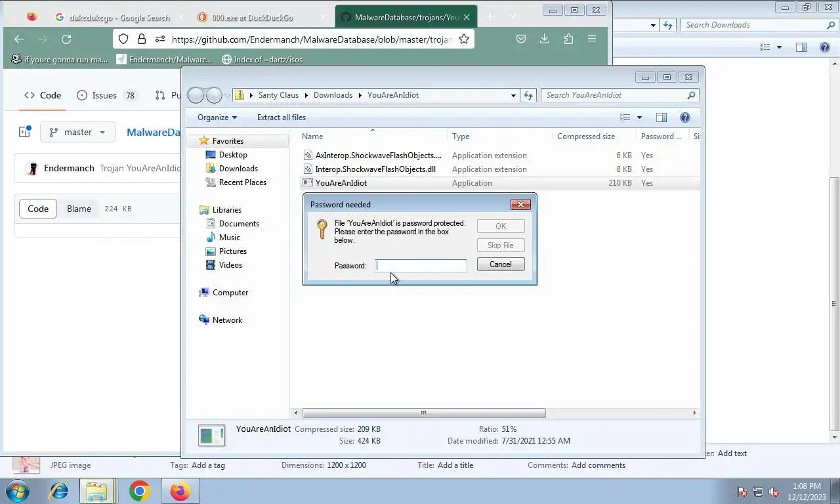Open the address bar history dropdown
This screenshot has height=504, width=840.
point(513,95)
